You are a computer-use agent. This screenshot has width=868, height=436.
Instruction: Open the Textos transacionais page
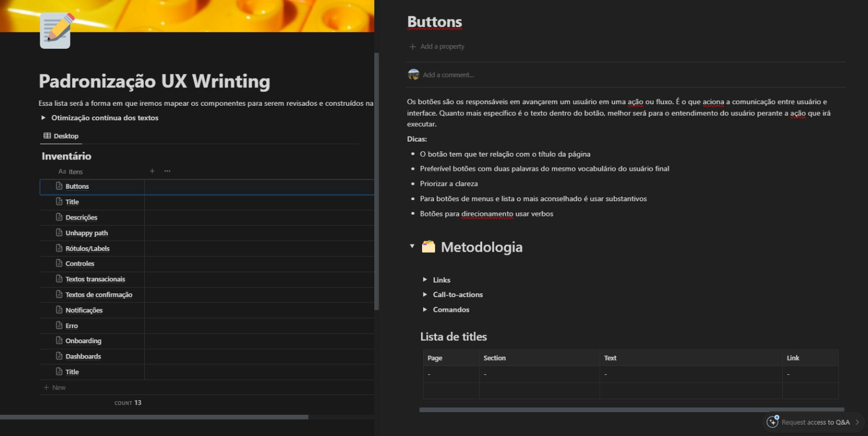point(95,279)
